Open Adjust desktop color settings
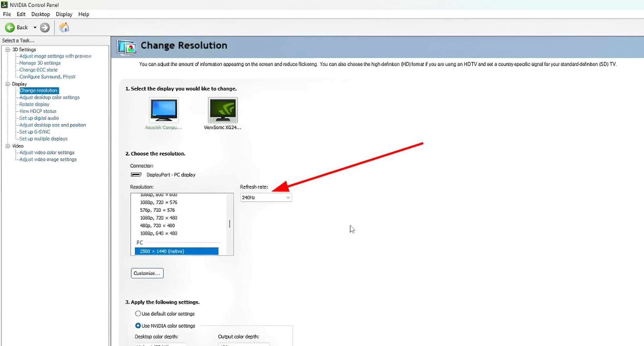 point(49,97)
